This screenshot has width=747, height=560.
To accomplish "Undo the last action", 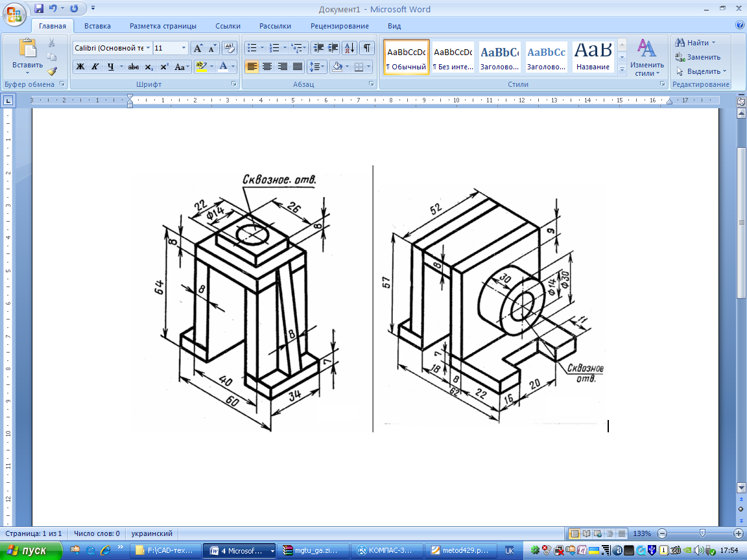I will click(53, 8).
